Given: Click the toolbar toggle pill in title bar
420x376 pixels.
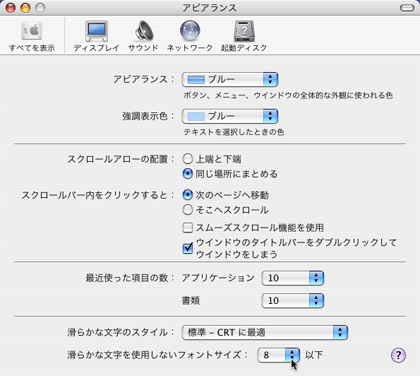Looking at the screenshot, I should point(407,8).
